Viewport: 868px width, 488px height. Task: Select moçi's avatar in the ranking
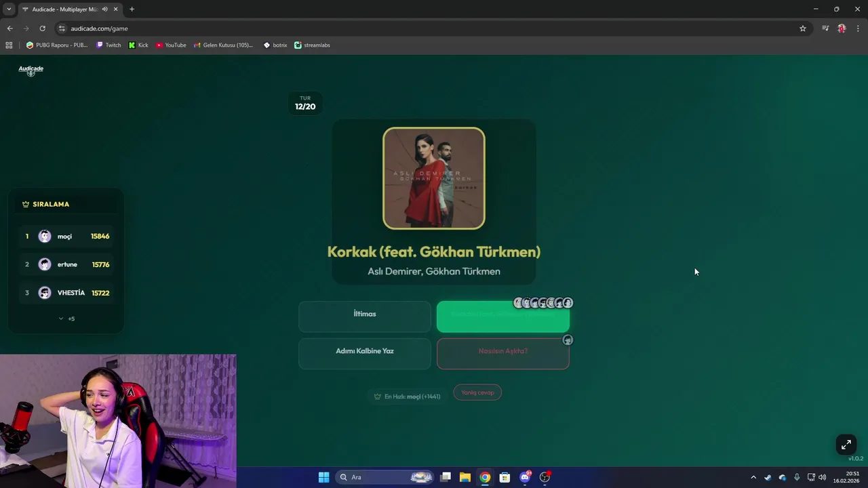coord(45,237)
